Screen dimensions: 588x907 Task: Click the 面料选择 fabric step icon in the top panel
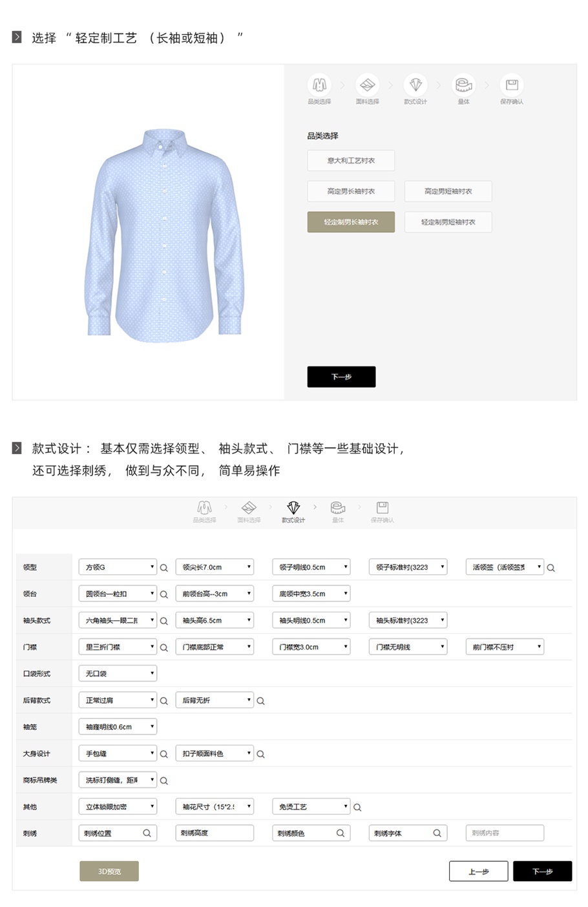coord(367,85)
